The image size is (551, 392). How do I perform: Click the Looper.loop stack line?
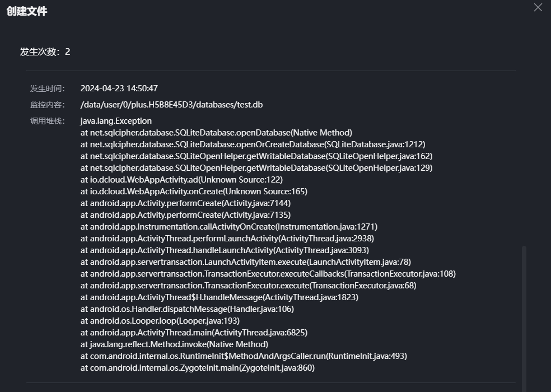coord(160,321)
